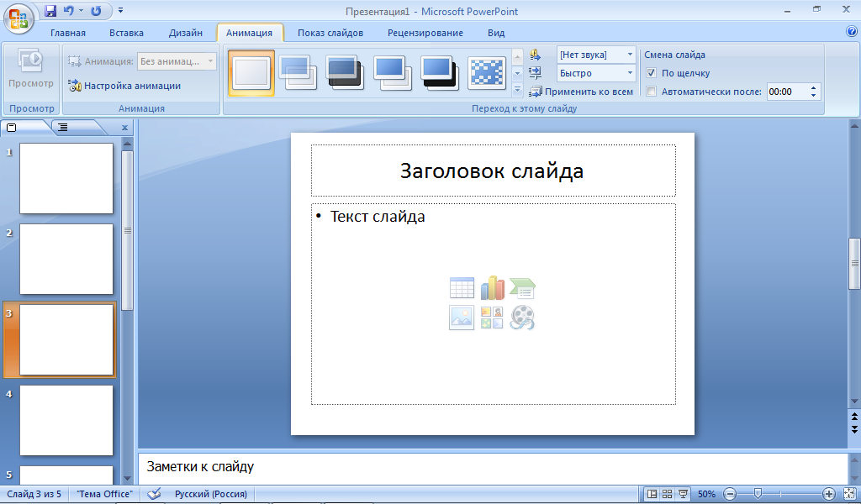Go to next slide via double-arrow button
Image resolution: width=861 pixels, height=504 pixels.
tap(854, 429)
